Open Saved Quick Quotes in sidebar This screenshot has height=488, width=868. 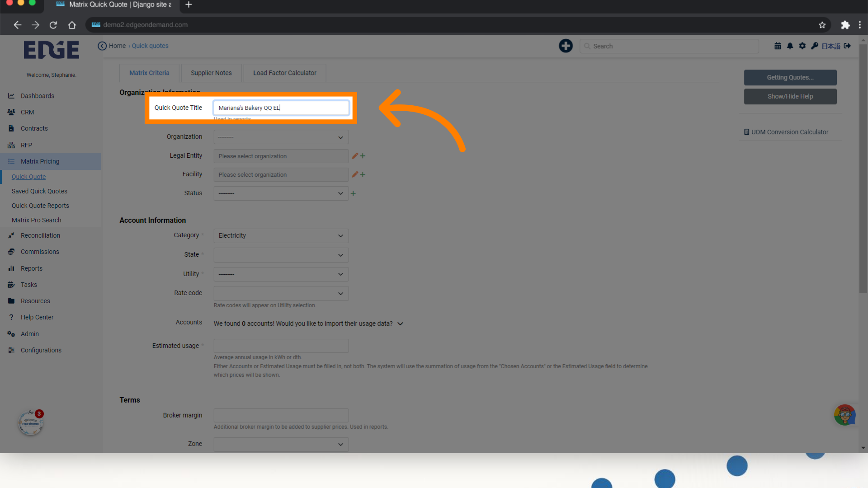(39, 191)
